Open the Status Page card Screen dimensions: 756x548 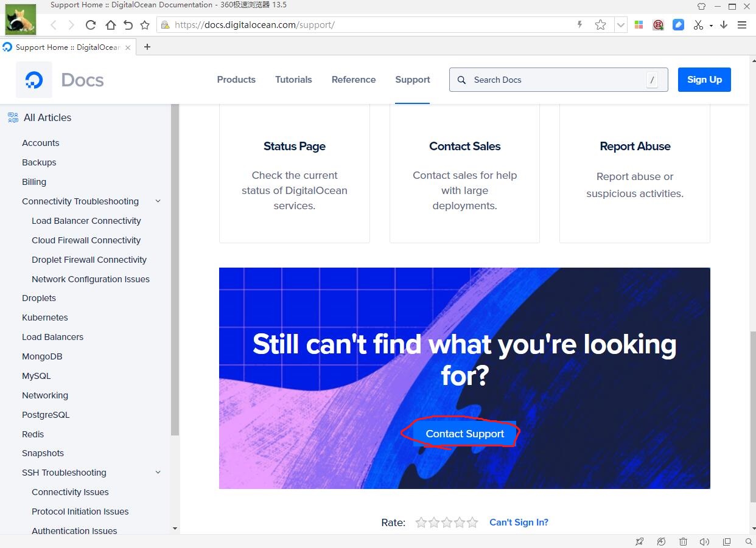pyautogui.click(x=295, y=173)
